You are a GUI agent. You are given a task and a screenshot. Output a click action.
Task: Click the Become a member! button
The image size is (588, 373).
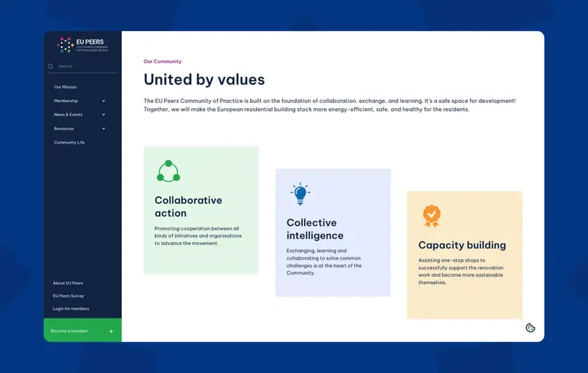click(82, 330)
